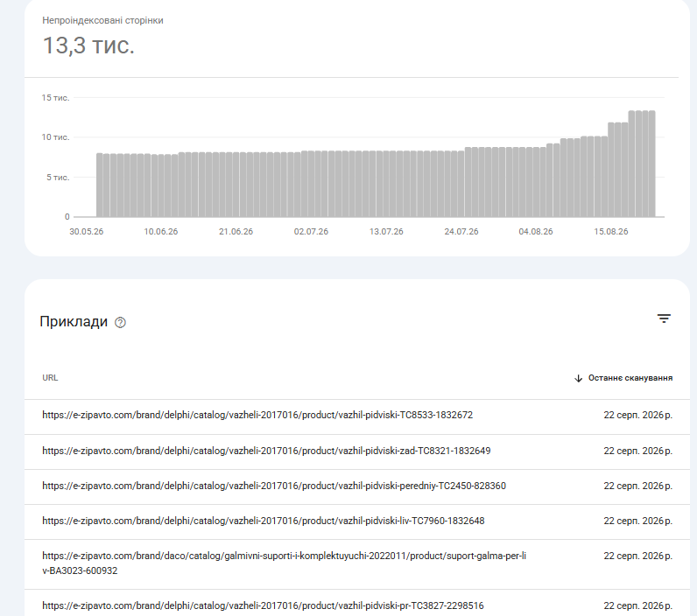Image resolution: width=697 pixels, height=616 pixels.
Task: Click the scan date in the peredniy-TC2450 row
Action: point(637,486)
